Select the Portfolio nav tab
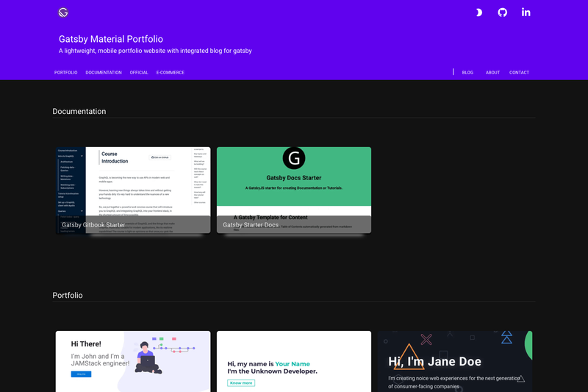588x392 pixels. pyautogui.click(x=65, y=72)
